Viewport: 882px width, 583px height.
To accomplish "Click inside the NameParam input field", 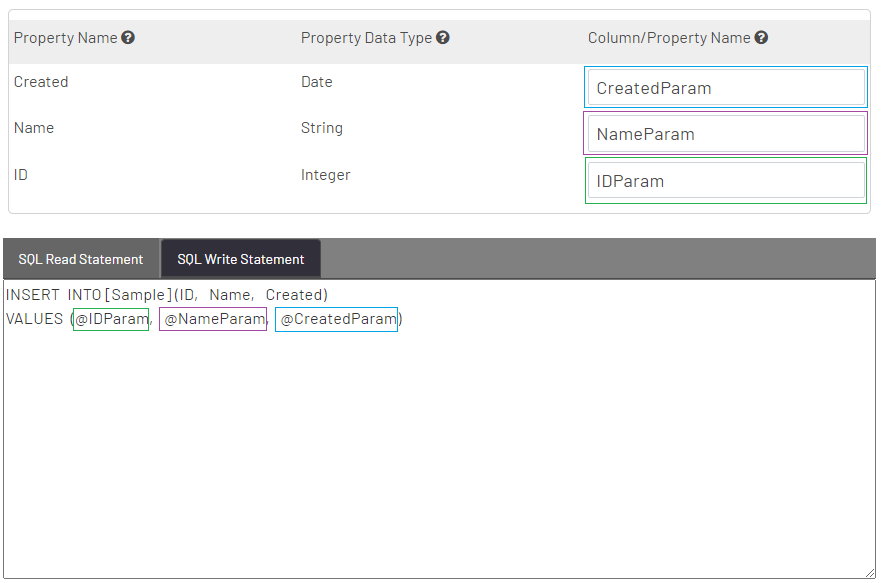I will tap(725, 133).
